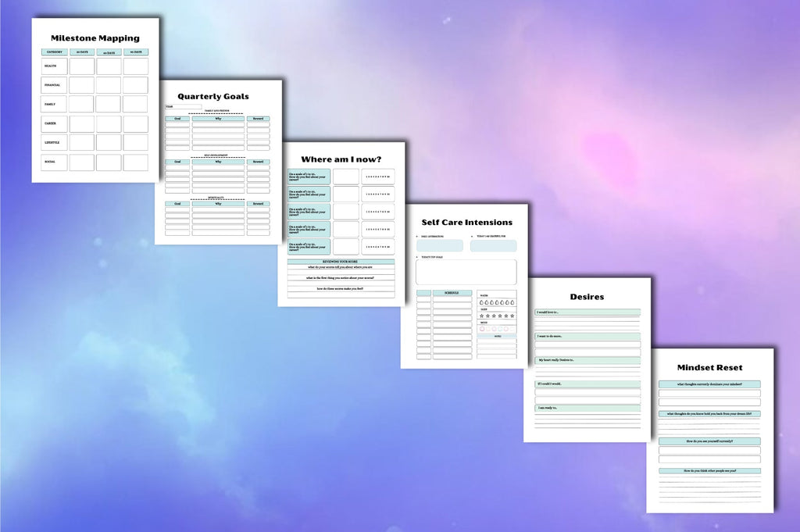Click the "If I could I would.." prompt
This screenshot has width=800, height=532.
click(587, 384)
